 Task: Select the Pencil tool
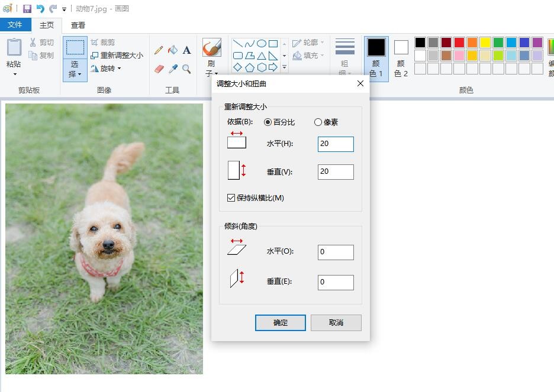(159, 50)
